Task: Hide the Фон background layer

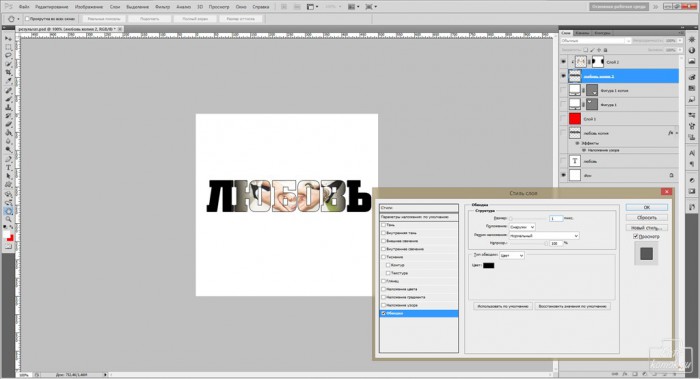Action: pos(563,175)
